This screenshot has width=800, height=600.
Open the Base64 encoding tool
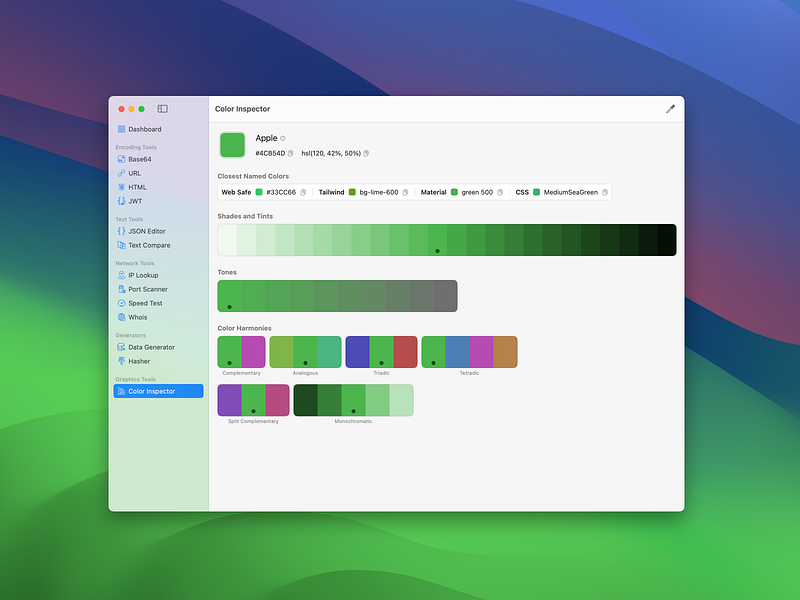[158, 159]
